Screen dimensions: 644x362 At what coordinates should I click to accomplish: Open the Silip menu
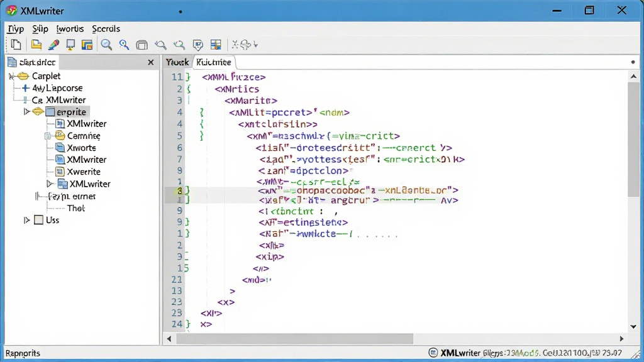40,29
